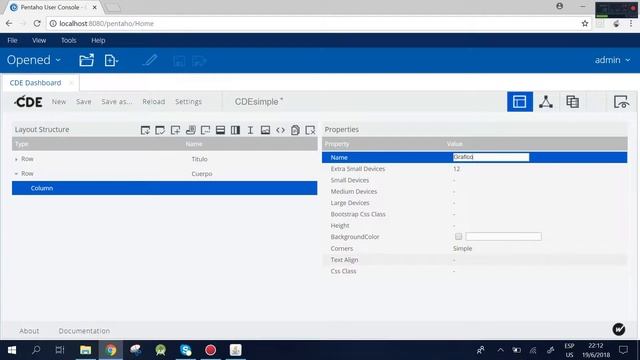Click the CDE New button
The image size is (640, 360).
[x=59, y=102]
